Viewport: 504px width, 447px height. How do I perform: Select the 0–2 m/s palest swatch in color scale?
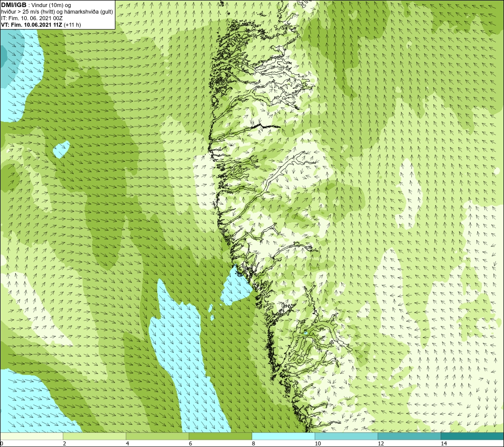tap(31, 436)
